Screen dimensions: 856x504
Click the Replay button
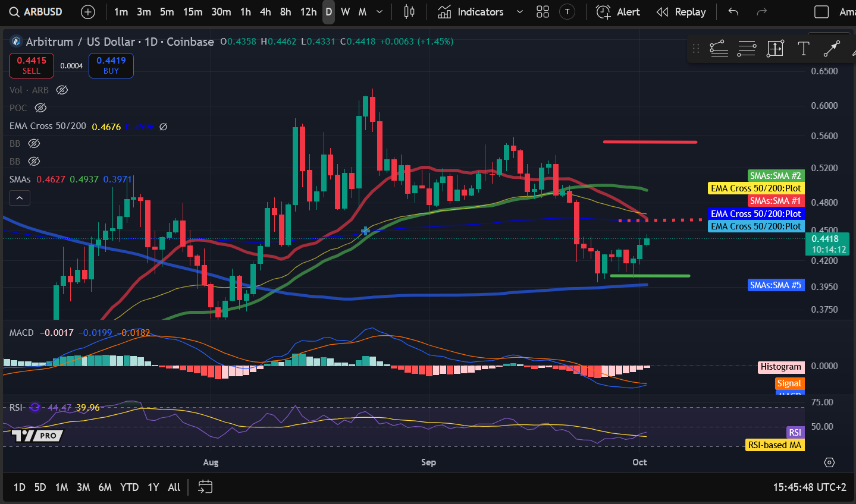(681, 12)
